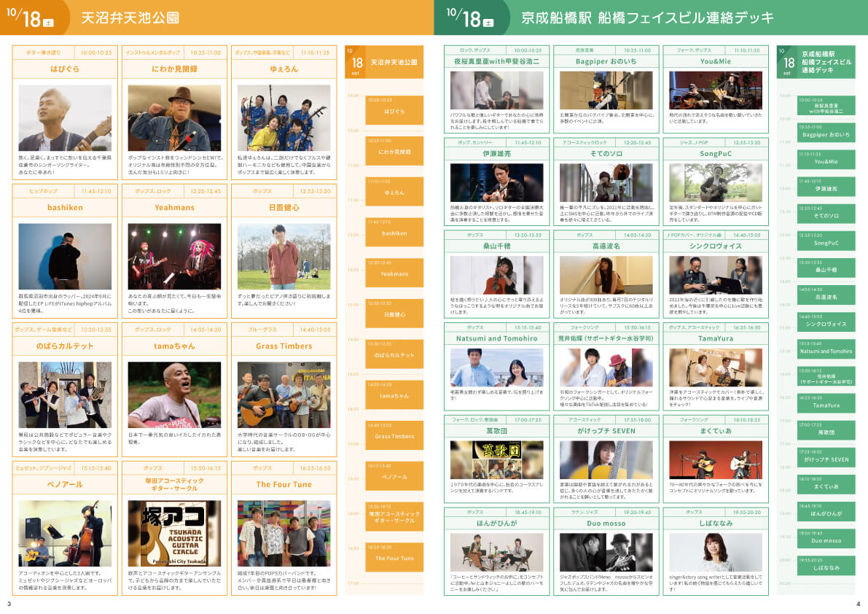Click the はびぐら performer photo
The image size is (868, 614).
[65, 117]
